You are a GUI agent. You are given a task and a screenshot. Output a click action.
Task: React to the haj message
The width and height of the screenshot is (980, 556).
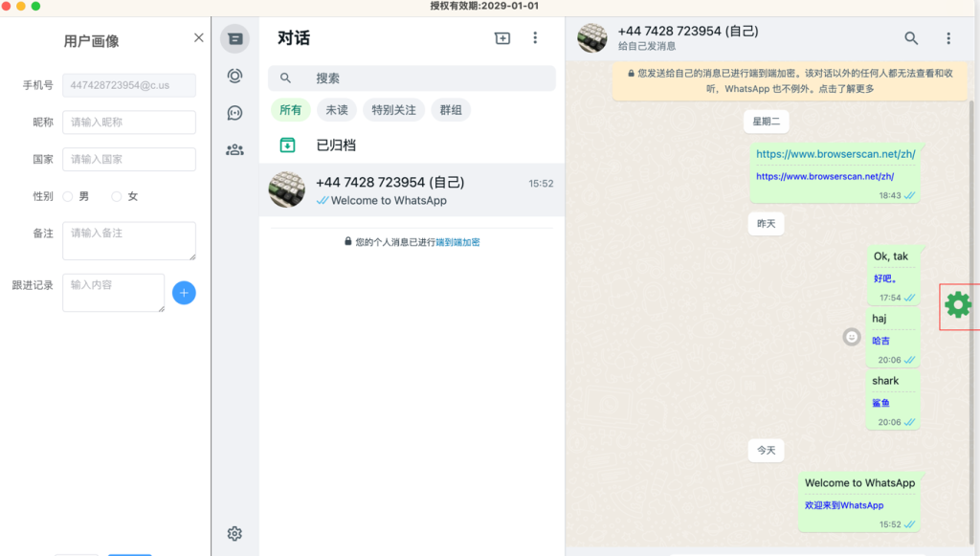click(851, 338)
